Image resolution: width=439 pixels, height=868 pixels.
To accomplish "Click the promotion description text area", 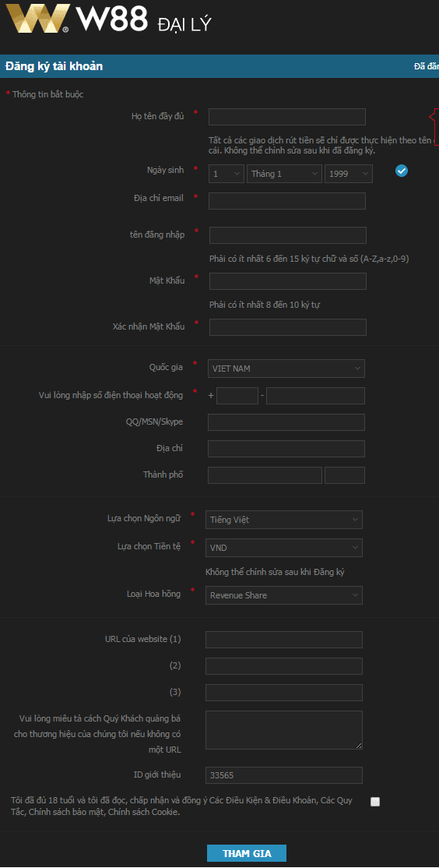I will 283,730.
